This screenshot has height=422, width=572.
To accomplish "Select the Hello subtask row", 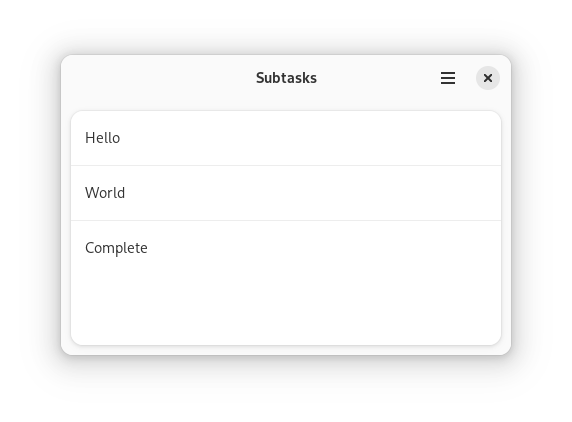I will (286, 138).
